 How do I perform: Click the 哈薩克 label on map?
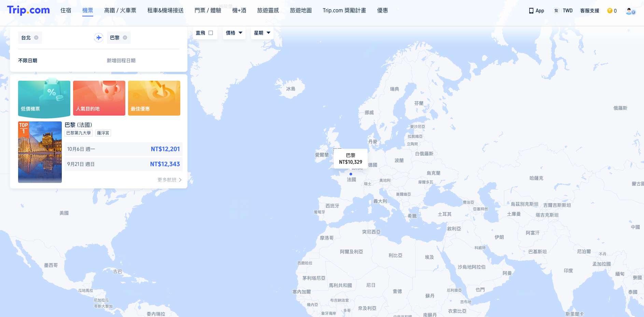click(536, 178)
